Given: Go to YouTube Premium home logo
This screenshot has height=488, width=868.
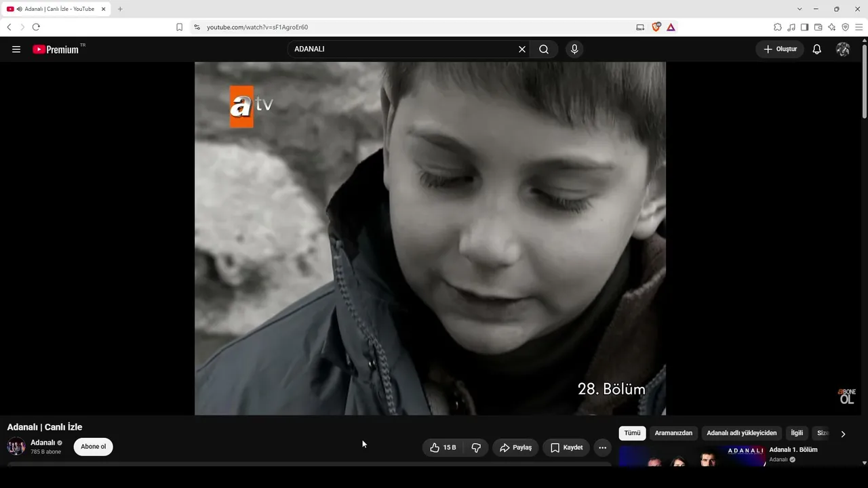Looking at the screenshot, I should [56, 49].
